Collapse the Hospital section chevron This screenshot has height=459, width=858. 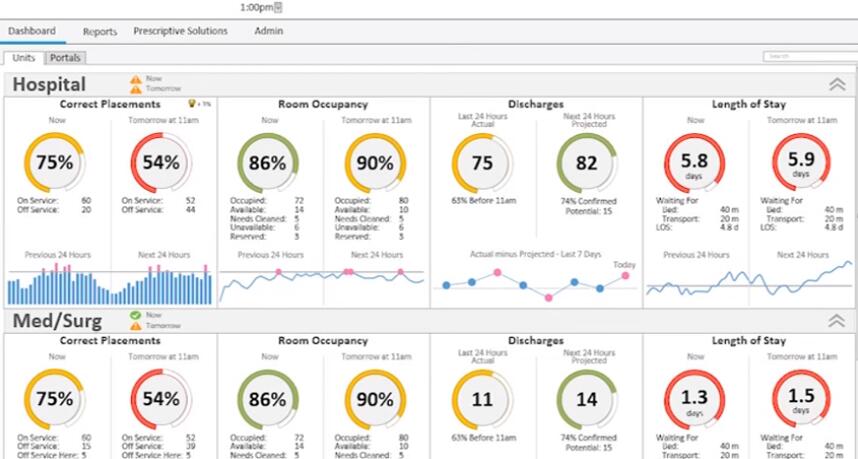click(837, 84)
